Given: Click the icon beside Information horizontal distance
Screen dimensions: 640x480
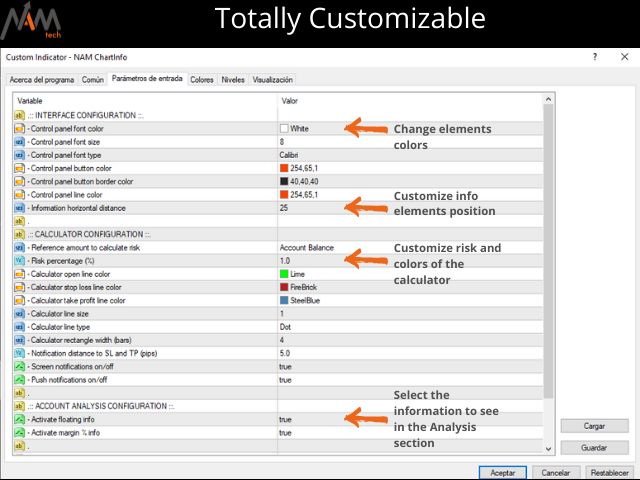Looking at the screenshot, I should (19, 208).
